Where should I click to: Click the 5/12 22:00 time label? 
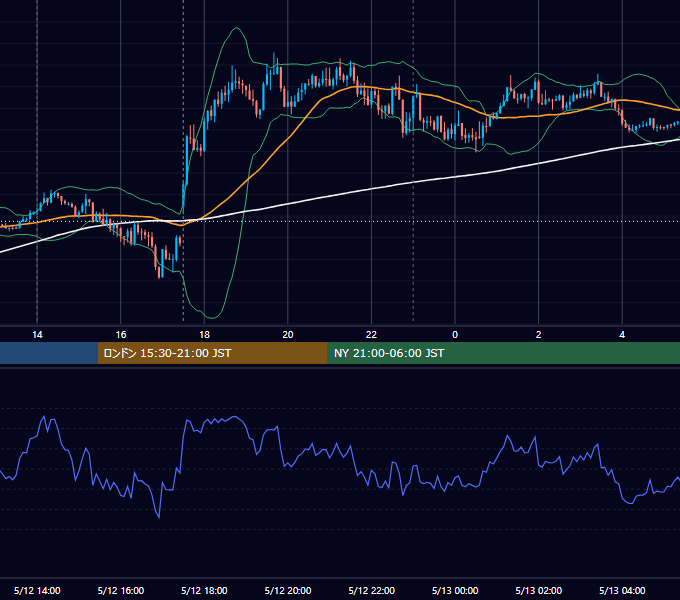point(372,590)
